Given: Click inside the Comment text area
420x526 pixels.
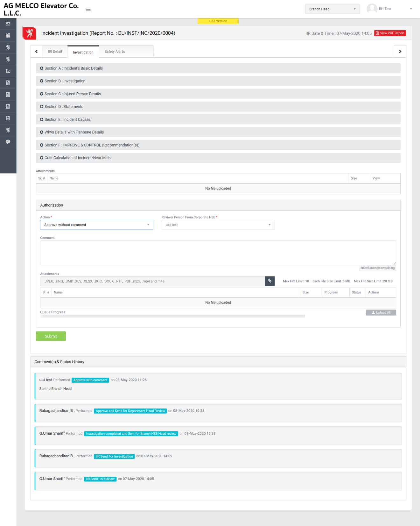Looking at the screenshot, I should point(218,253).
